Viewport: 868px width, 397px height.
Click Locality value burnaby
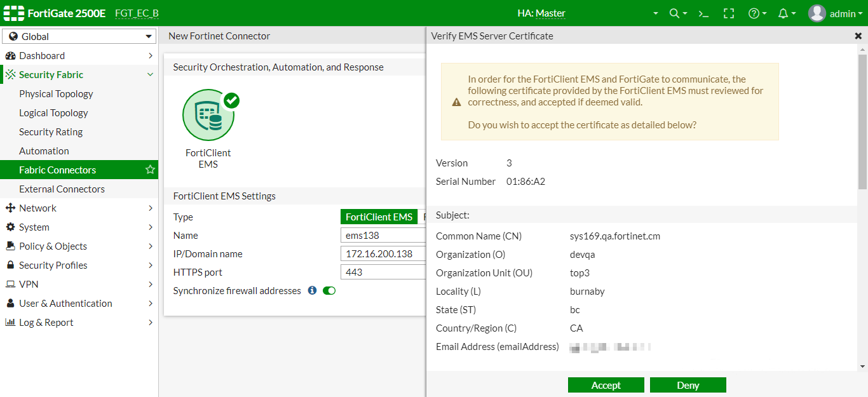point(587,292)
